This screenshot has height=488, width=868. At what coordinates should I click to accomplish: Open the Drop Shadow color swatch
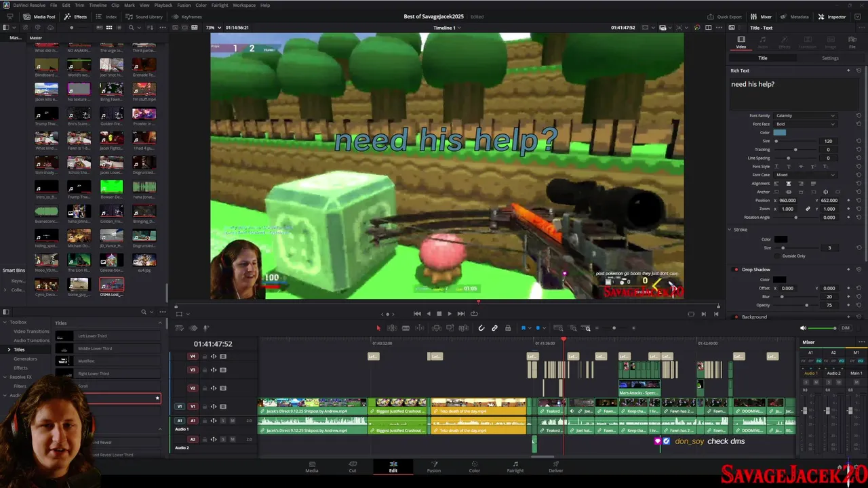click(x=780, y=280)
